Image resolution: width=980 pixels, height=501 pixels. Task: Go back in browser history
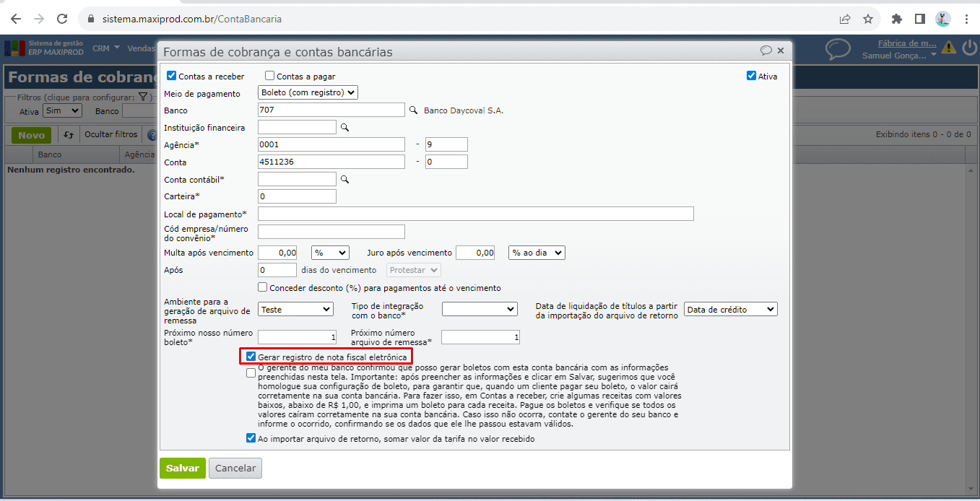pyautogui.click(x=16, y=19)
